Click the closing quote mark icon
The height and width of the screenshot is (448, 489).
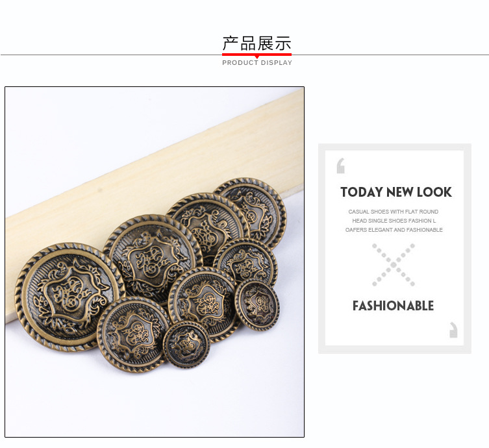453,330
